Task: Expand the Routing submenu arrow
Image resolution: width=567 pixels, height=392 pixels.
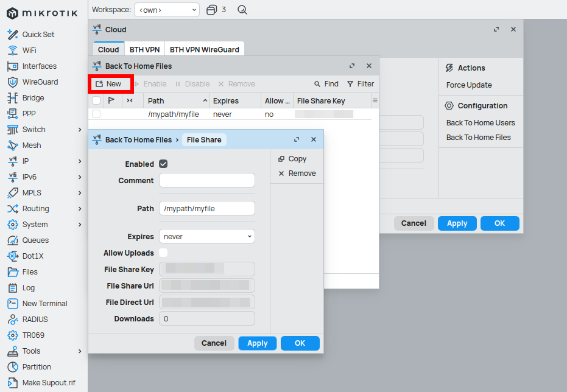Action: pos(80,209)
